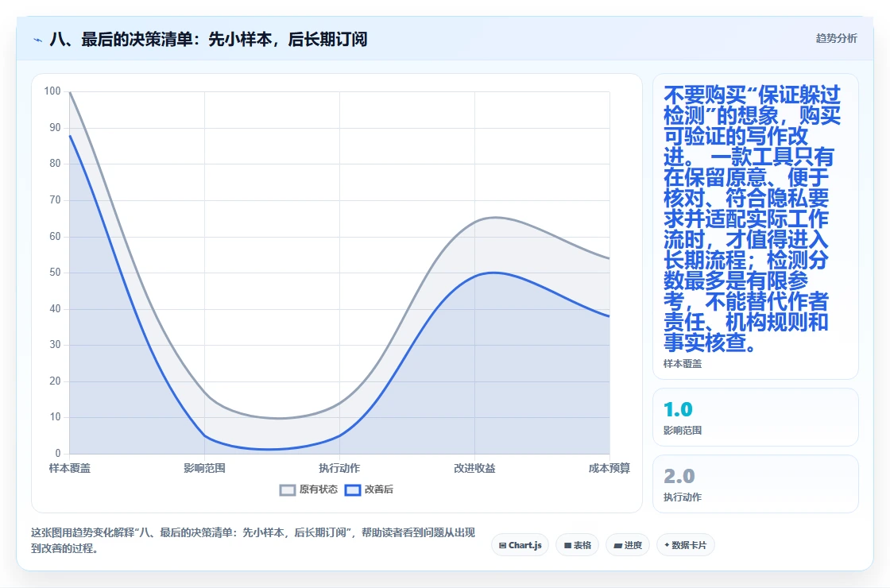
Task: Click the Chart.js tag chip
Action: tap(520, 545)
